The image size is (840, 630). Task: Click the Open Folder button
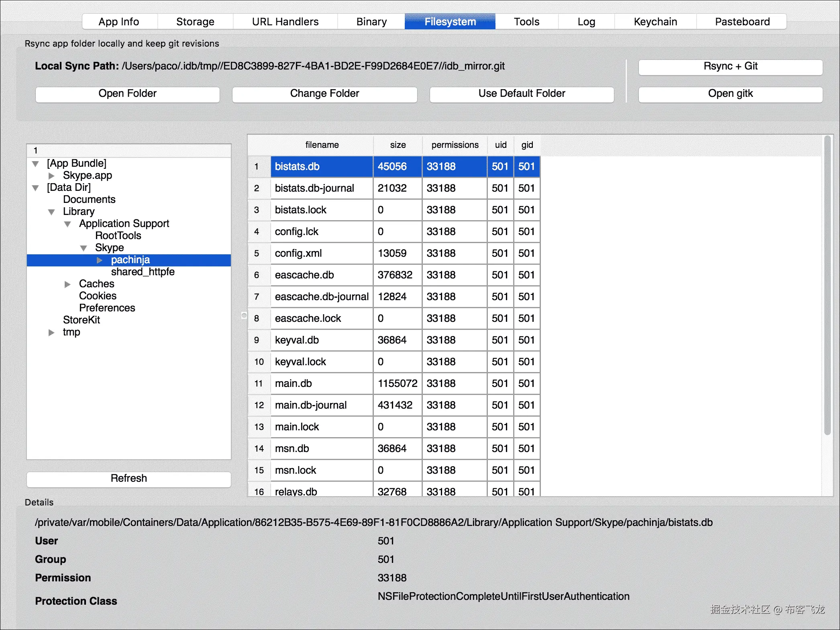click(128, 94)
